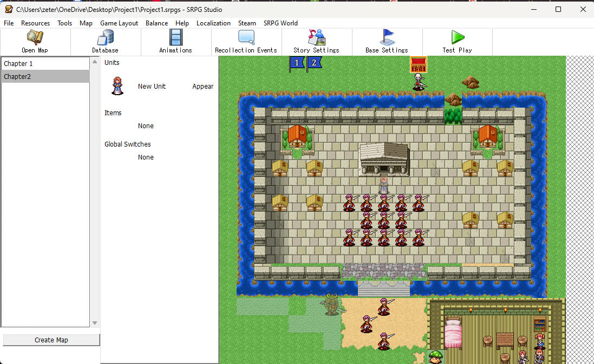The width and height of the screenshot is (594, 364).
Task: Click the bookshelf in the wooden house
Action: pyautogui.click(x=540, y=326)
